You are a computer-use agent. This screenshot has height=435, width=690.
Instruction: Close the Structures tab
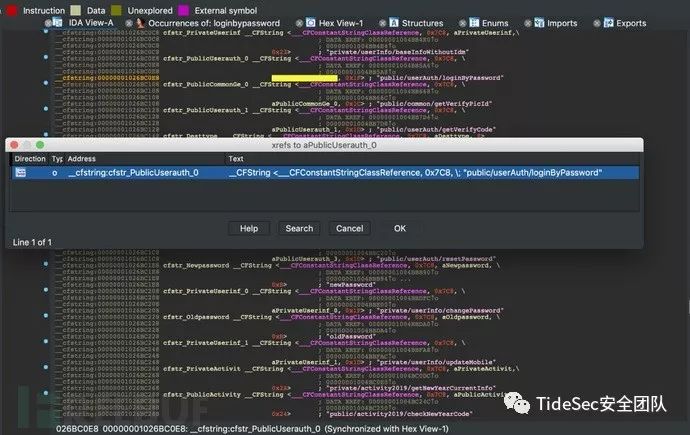[x=382, y=23]
